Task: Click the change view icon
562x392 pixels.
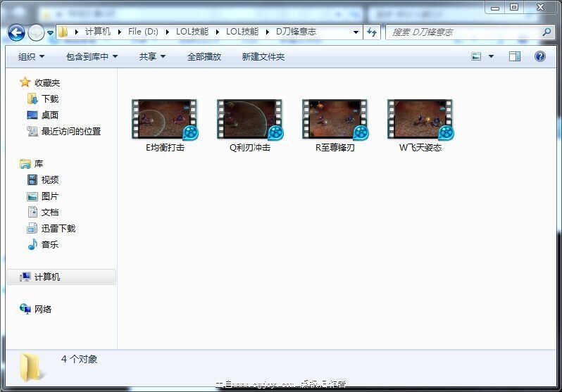Action: pos(477,57)
